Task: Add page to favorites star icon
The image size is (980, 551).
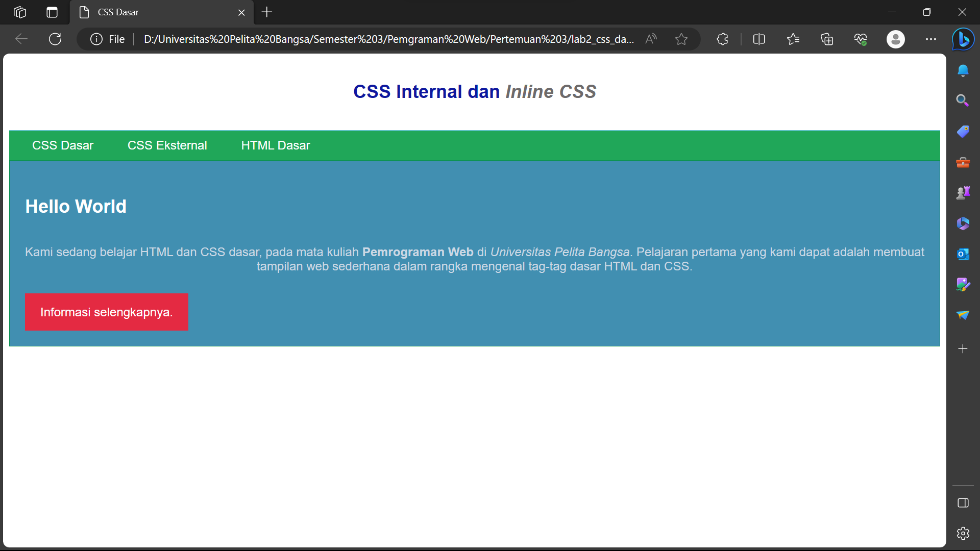Action: pyautogui.click(x=681, y=39)
